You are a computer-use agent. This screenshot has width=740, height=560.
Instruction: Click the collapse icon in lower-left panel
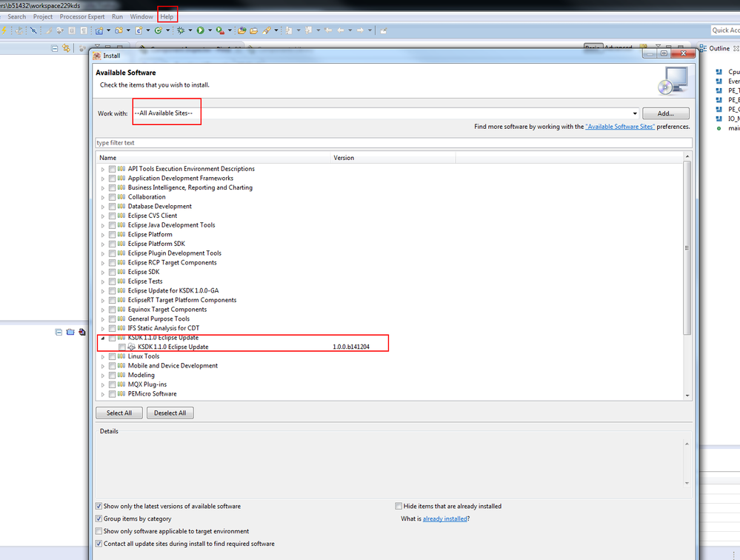(x=59, y=332)
